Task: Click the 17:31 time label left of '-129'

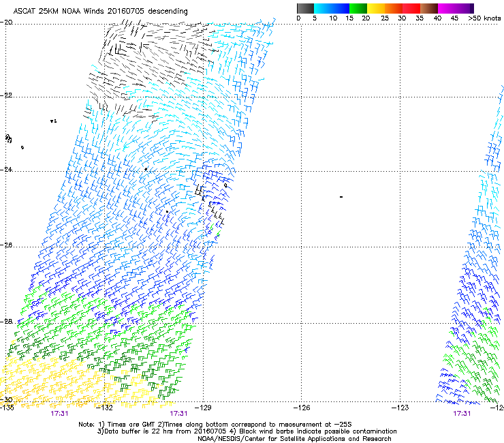Action: [178, 414]
